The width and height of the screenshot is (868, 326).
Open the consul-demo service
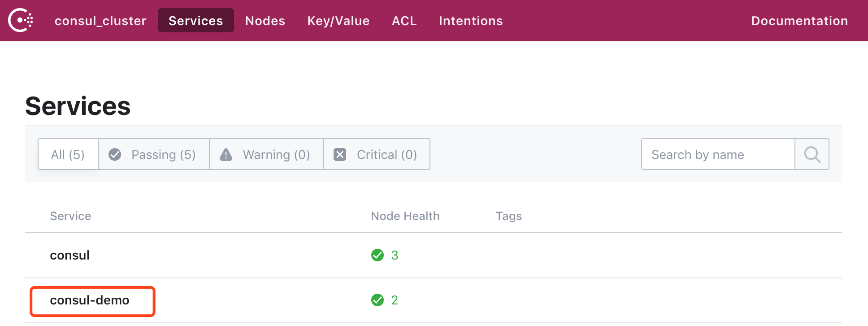click(90, 300)
